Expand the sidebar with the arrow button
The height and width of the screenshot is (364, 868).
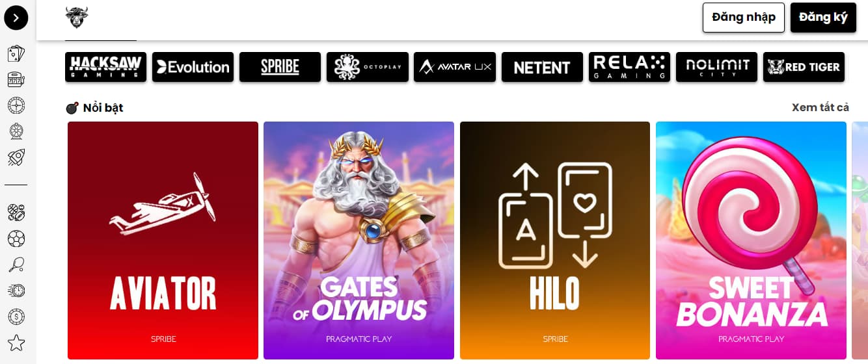point(16,18)
